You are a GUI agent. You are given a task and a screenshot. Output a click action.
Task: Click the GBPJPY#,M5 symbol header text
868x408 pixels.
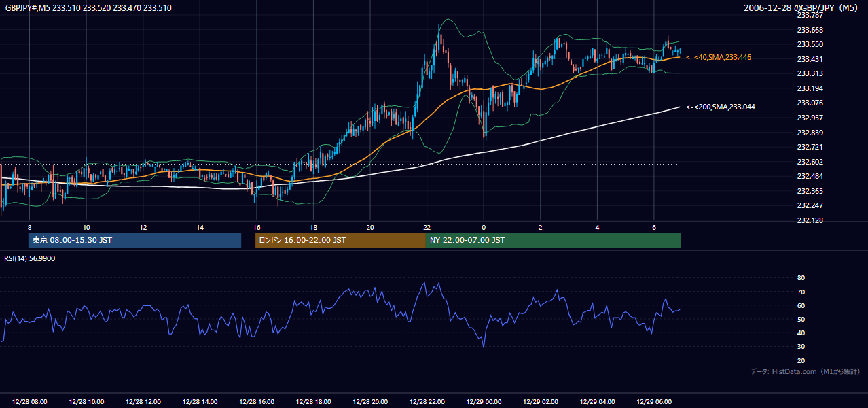(88, 8)
